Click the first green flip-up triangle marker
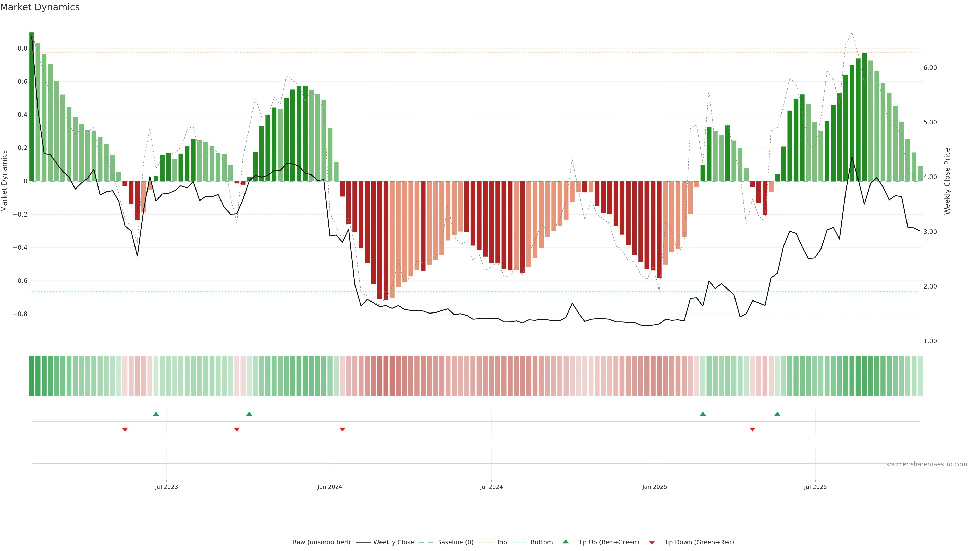The height and width of the screenshot is (551, 980). (x=156, y=414)
